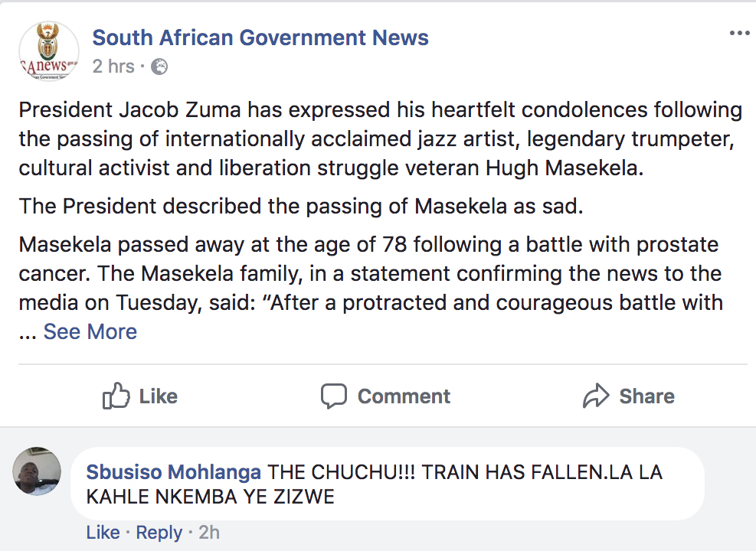This screenshot has height=551, width=756.
Task: Click the globe public privacy icon
Action: (159, 67)
